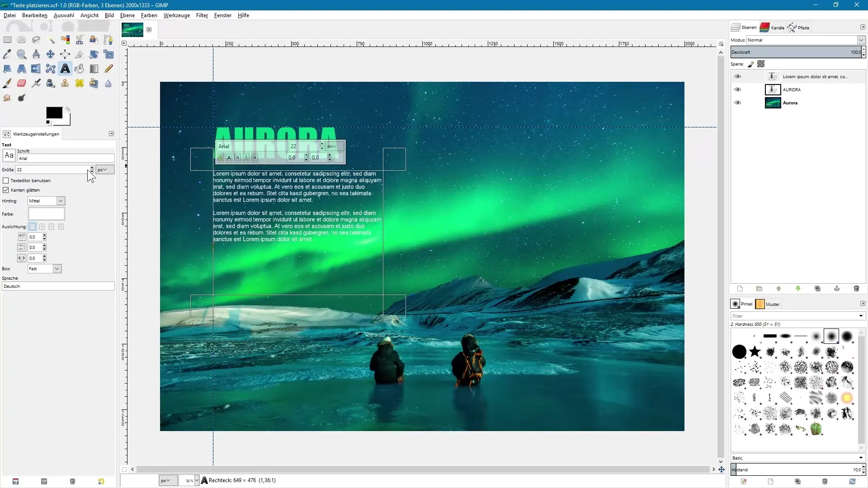Lower the layer with green arrow

coord(798,288)
